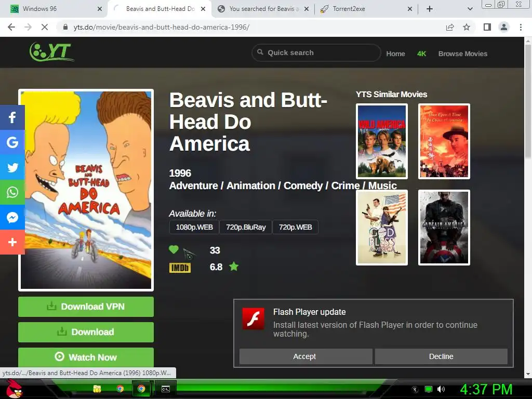Open Angry Birds start button

click(14, 389)
